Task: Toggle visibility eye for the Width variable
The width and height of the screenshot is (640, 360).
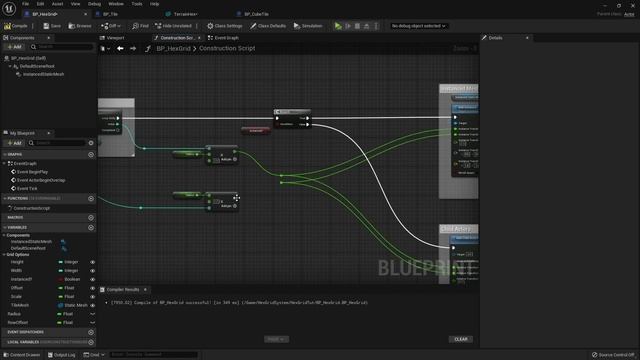Action: click(93, 271)
